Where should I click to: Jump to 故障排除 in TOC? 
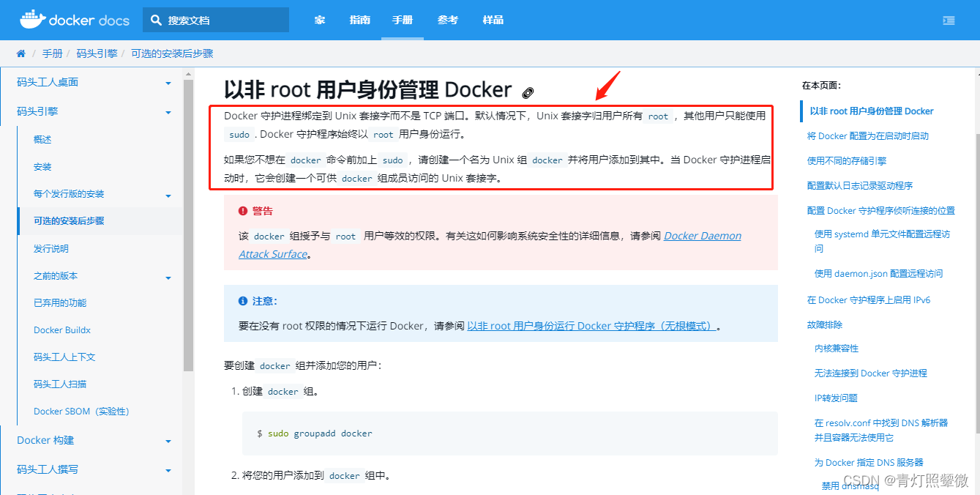point(825,325)
